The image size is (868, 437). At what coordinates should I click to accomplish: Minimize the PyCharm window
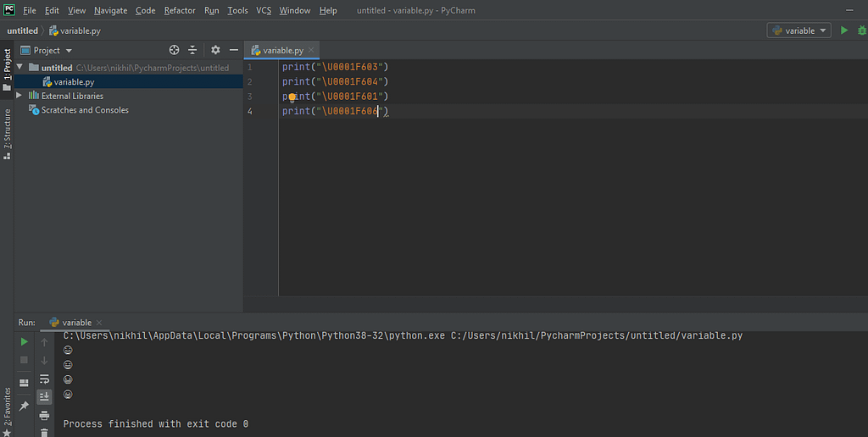[x=849, y=10]
